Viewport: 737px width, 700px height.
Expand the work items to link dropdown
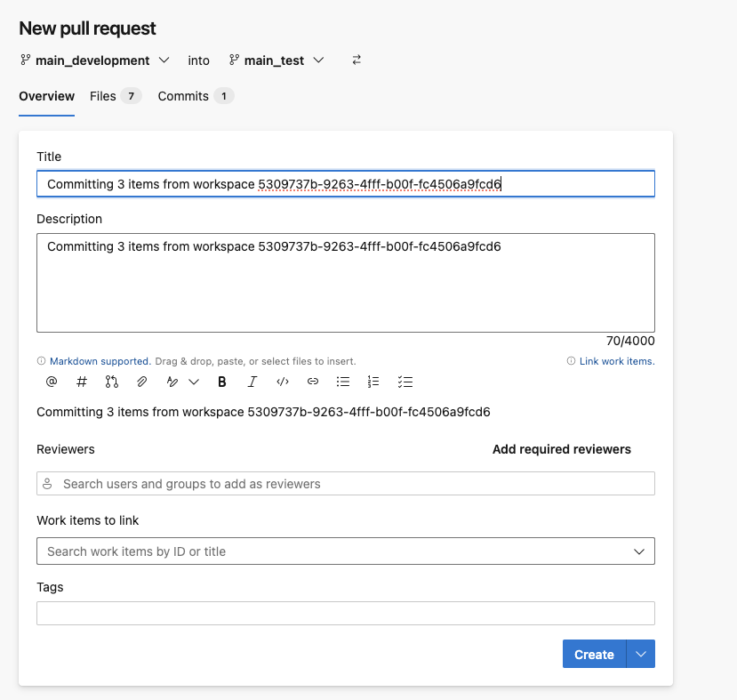[x=638, y=551]
